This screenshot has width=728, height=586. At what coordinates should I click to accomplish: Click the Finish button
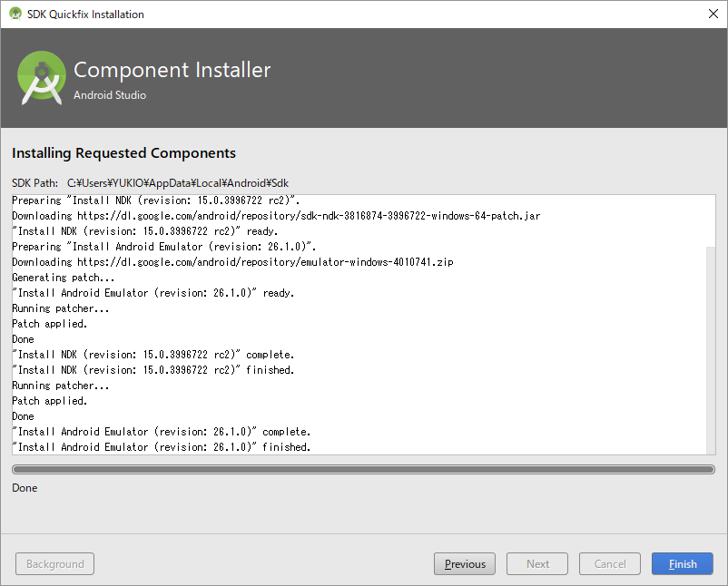pos(682,563)
